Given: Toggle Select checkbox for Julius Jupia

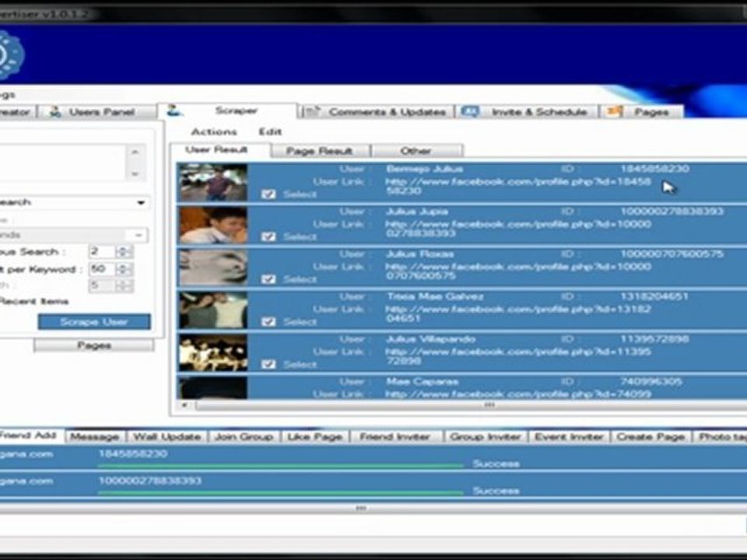Looking at the screenshot, I should tap(268, 236).
